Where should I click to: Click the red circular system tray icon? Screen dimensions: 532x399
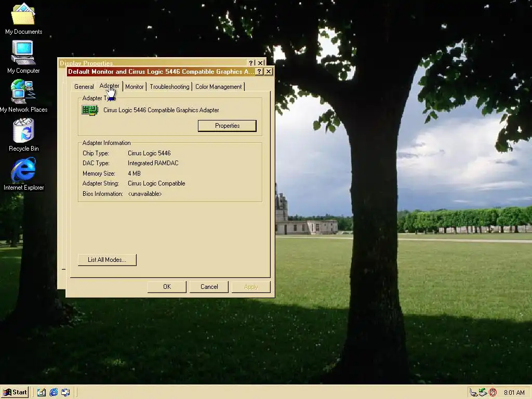coord(493,393)
